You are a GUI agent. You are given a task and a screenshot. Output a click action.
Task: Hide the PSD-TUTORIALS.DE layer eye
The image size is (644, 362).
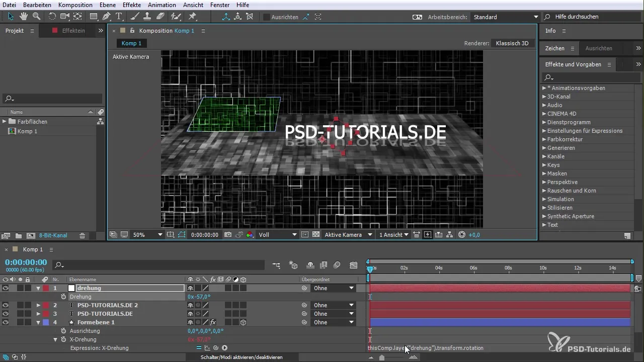pyautogui.click(x=6, y=314)
